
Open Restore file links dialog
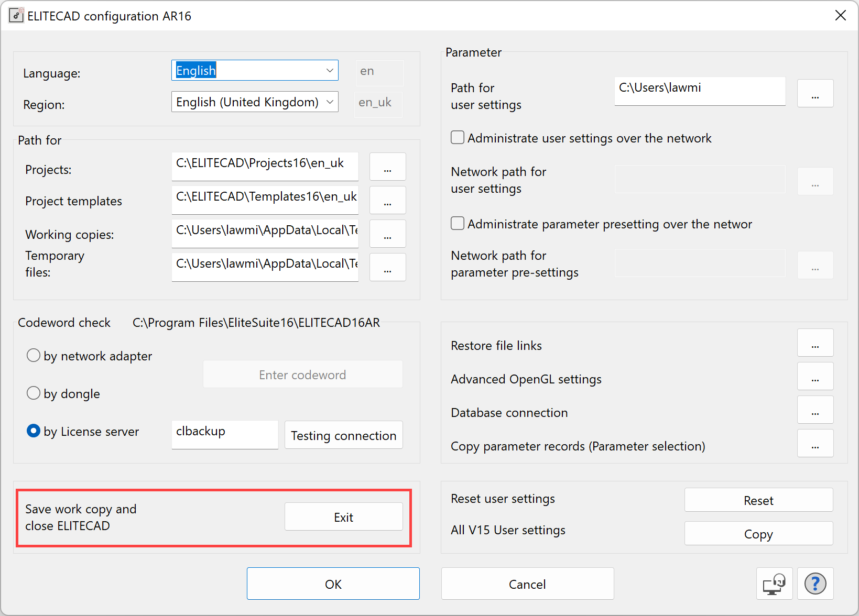(x=815, y=343)
